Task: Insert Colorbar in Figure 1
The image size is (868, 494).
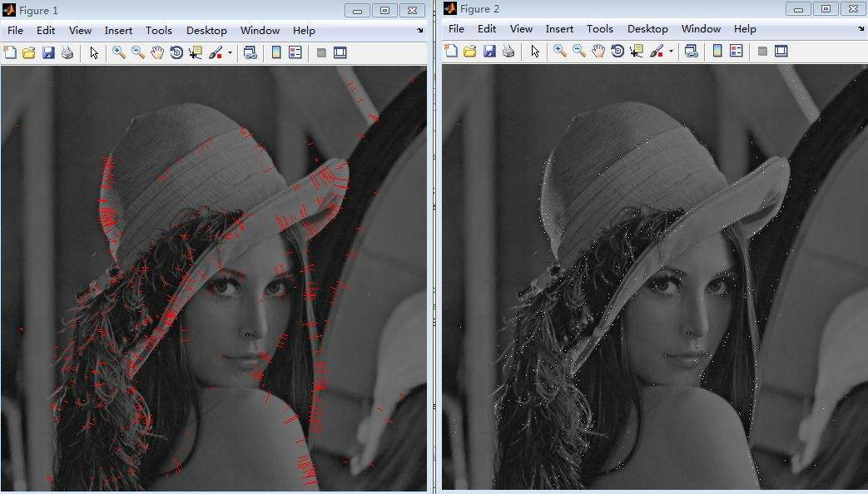Action: click(x=276, y=52)
